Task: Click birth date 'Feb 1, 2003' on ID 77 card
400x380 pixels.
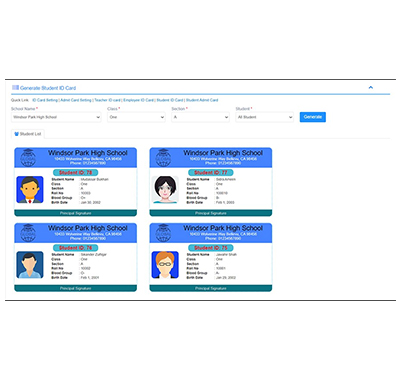Action: (x=225, y=202)
